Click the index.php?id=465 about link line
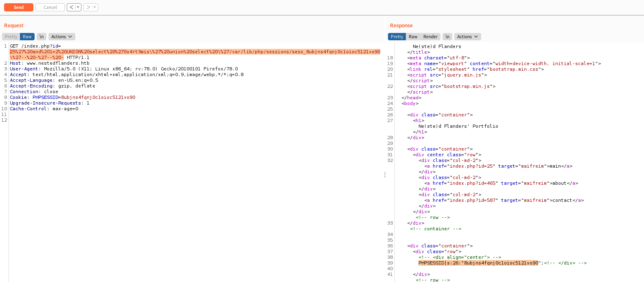644x282 pixels. click(501, 183)
